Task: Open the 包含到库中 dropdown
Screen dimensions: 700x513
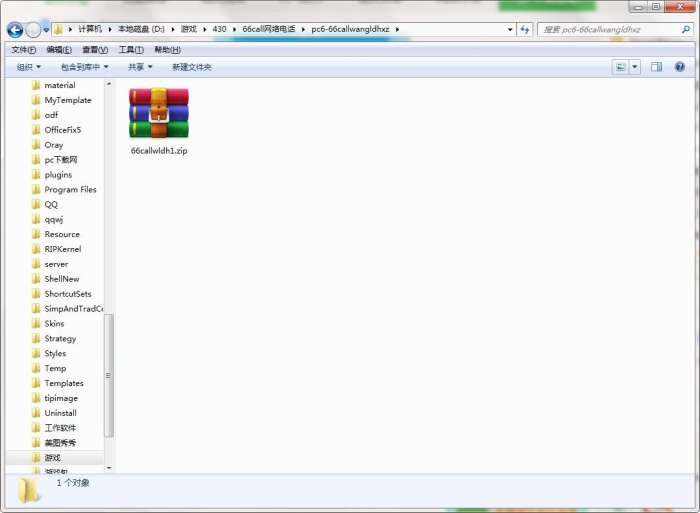Action: coord(84,67)
